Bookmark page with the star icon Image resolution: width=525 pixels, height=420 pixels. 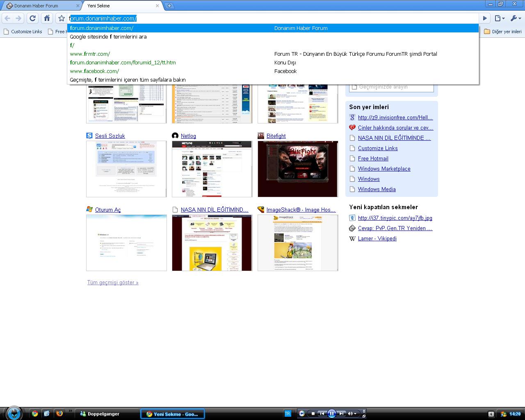click(62, 18)
